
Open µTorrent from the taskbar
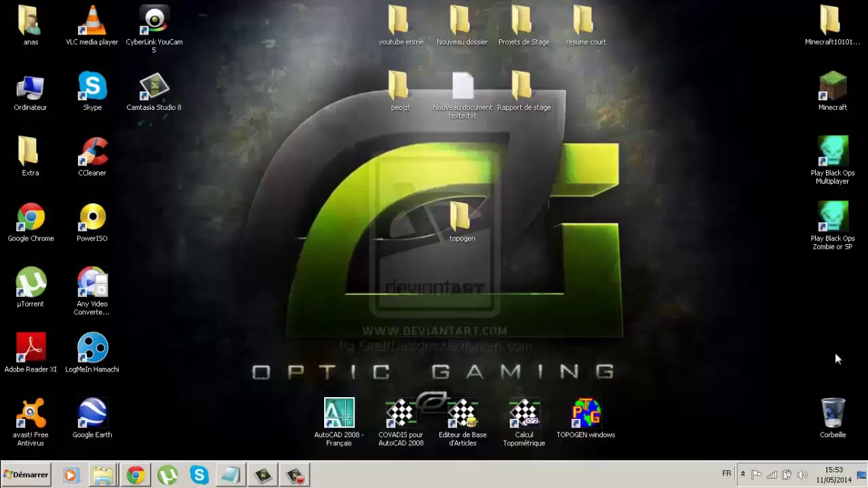(167, 475)
